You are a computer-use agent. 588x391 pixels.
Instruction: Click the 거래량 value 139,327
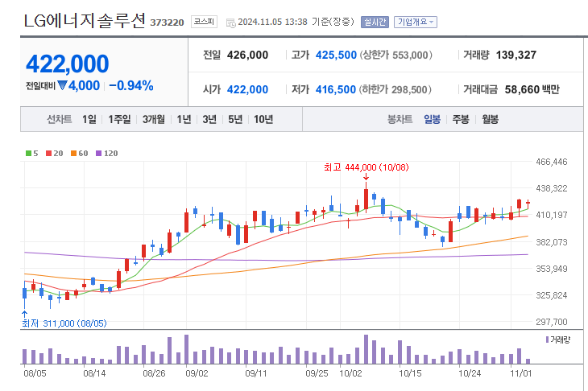pos(516,55)
